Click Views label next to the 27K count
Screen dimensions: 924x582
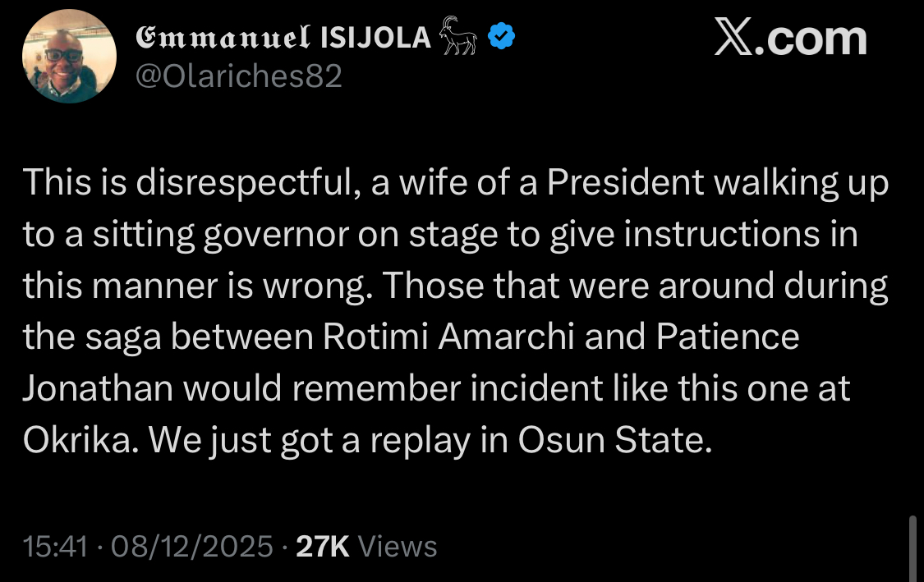tap(398, 545)
